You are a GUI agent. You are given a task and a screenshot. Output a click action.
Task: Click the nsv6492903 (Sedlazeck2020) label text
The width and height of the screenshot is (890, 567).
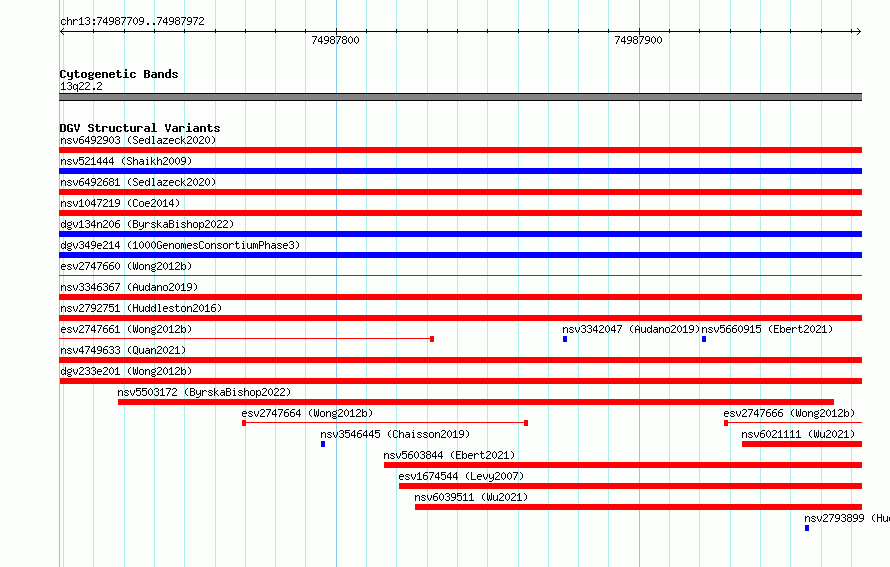[138, 140]
